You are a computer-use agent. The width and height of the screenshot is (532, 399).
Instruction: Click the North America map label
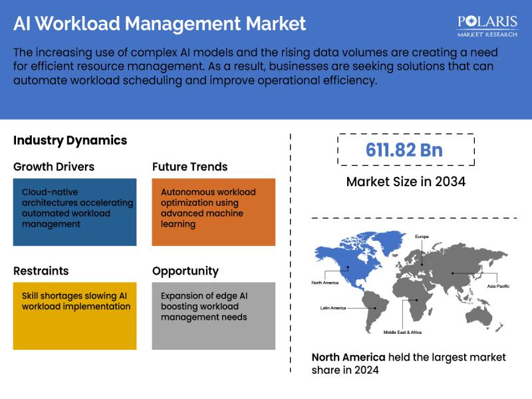325,283
